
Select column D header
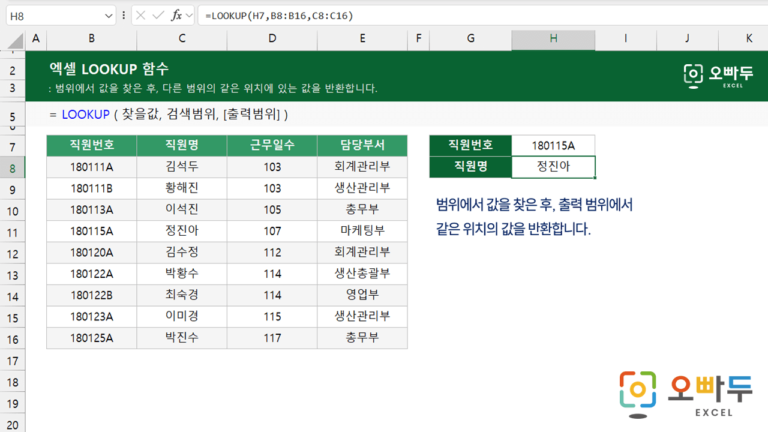coord(272,39)
